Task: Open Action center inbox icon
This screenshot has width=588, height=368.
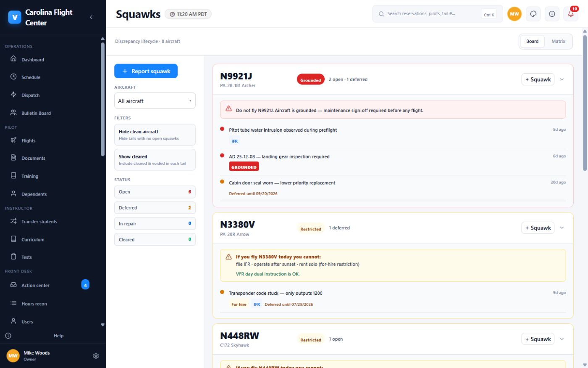Action: (x=13, y=285)
